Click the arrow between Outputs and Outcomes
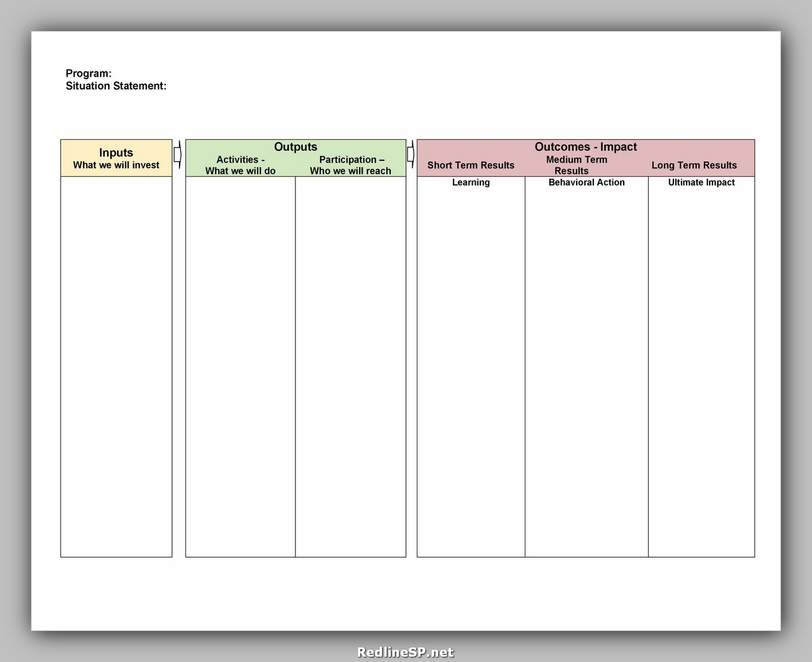This screenshot has width=812, height=662. tap(411, 154)
